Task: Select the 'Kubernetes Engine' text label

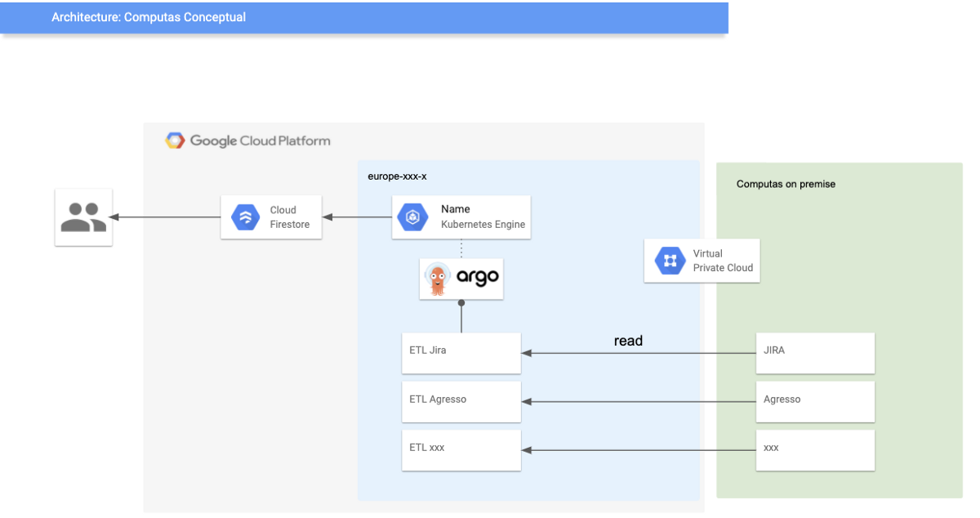Action: click(x=483, y=224)
